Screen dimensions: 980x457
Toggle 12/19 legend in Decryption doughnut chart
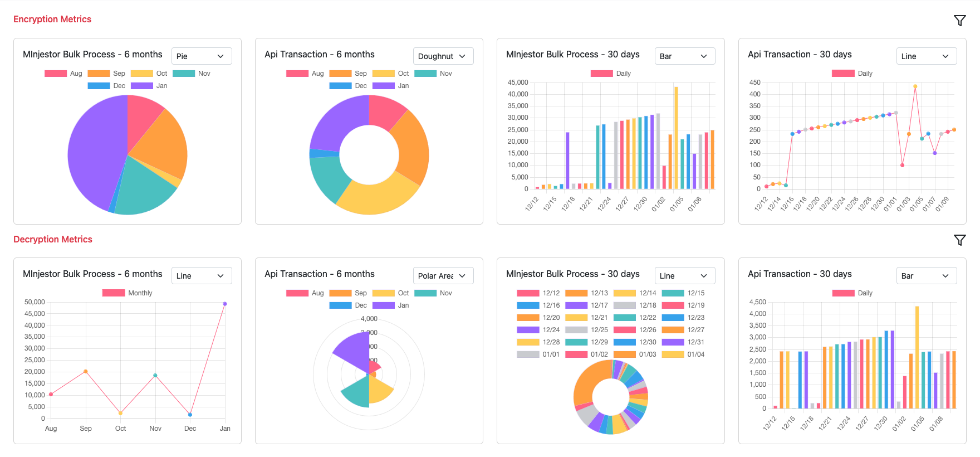tap(683, 305)
